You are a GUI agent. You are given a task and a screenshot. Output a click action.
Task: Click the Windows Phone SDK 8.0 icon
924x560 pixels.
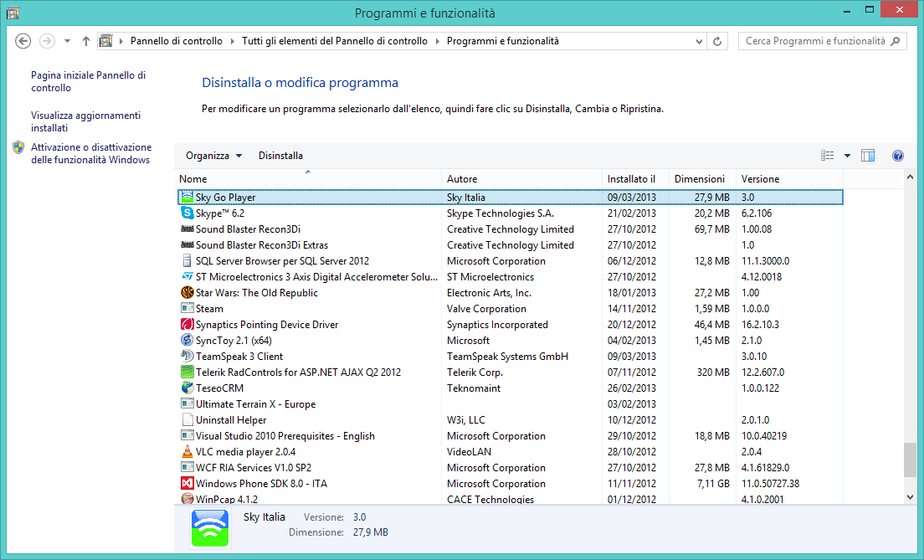click(187, 483)
